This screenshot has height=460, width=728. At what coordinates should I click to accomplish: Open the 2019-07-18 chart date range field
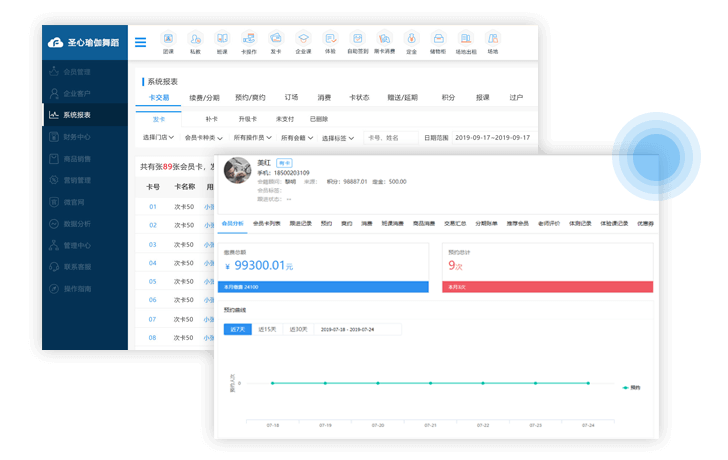[x=358, y=329]
